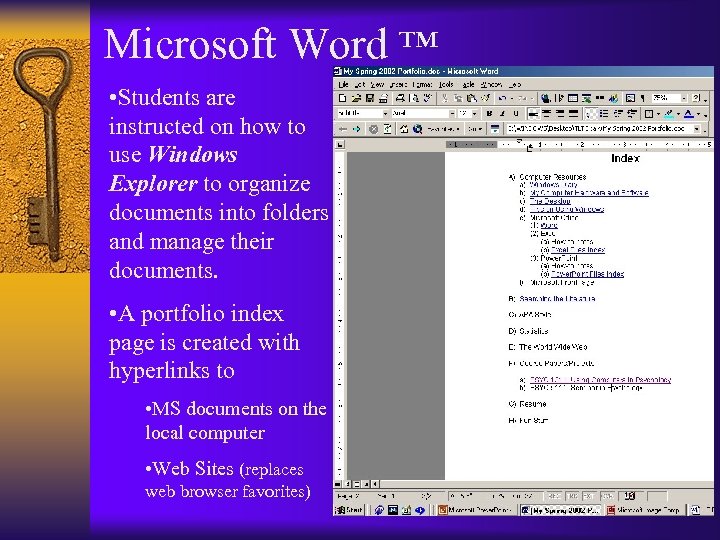Toggle the Bullets list button
This screenshot has width=720, height=540.
pos(604,113)
